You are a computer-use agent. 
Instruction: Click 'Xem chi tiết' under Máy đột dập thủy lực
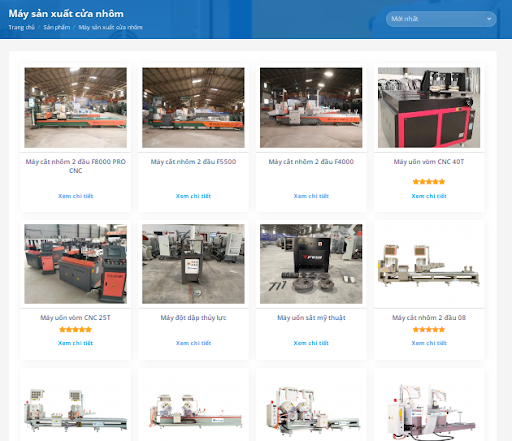coord(193,343)
